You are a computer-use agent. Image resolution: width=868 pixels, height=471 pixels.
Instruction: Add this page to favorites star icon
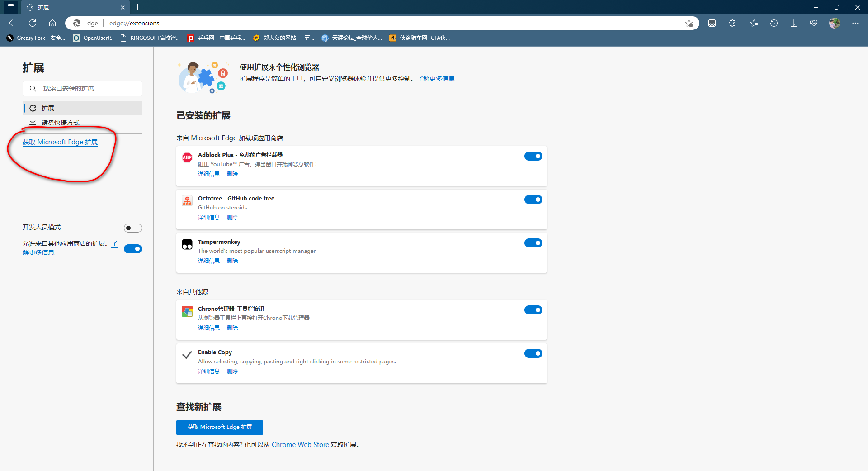(689, 23)
